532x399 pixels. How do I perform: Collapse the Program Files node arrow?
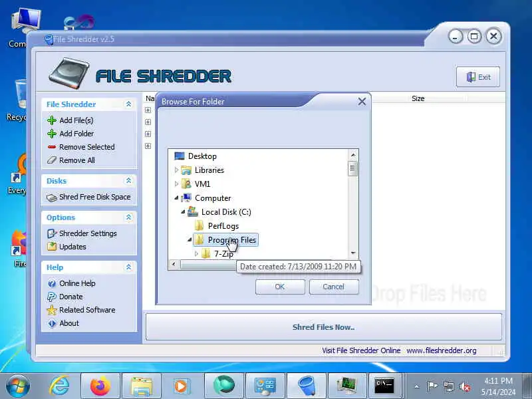pos(190,239)
